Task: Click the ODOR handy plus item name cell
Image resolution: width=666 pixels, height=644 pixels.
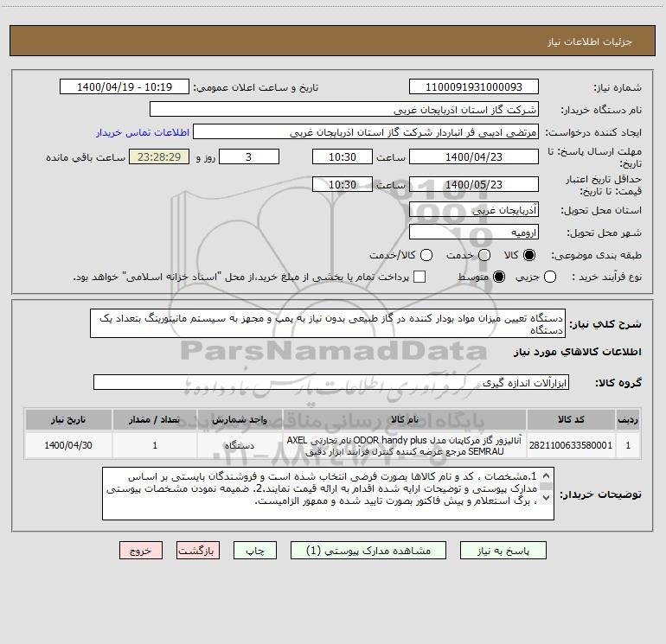Action: coord(405,445)
